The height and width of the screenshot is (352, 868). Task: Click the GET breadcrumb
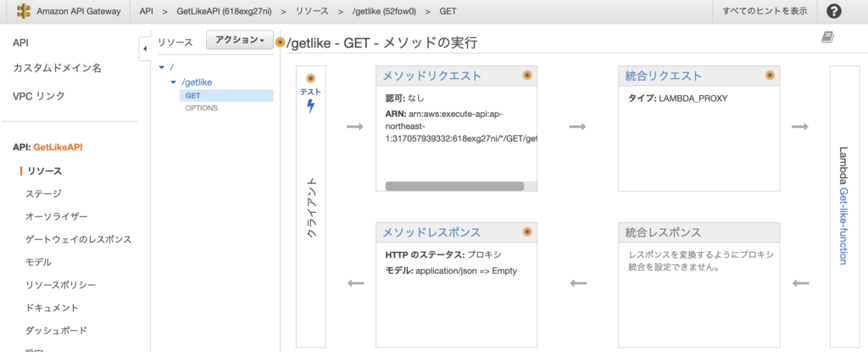click(x=448, y=11)
